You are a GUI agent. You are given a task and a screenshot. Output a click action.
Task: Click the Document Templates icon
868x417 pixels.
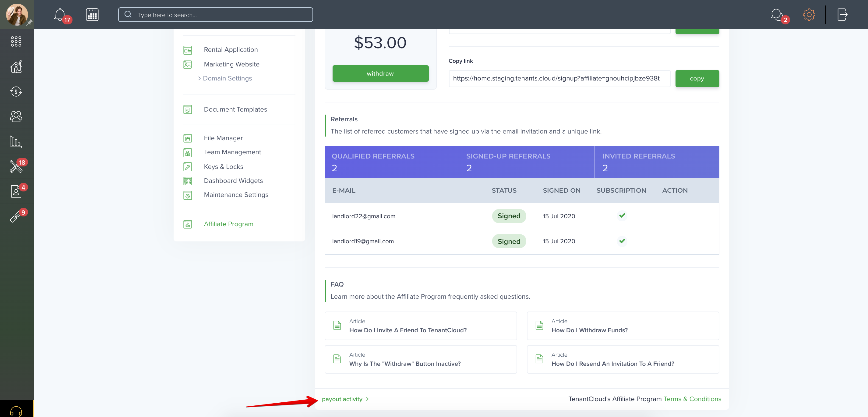click(188, 110)
